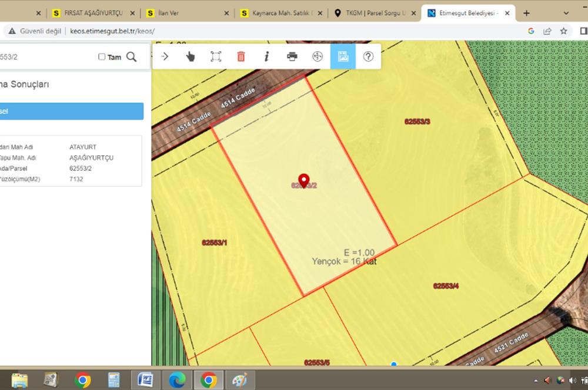The width and height of the screenshot is (588, 390).
Task: Open Microsoft Word from taskbar
Action: pyautogui.click(x=145, y=380)
